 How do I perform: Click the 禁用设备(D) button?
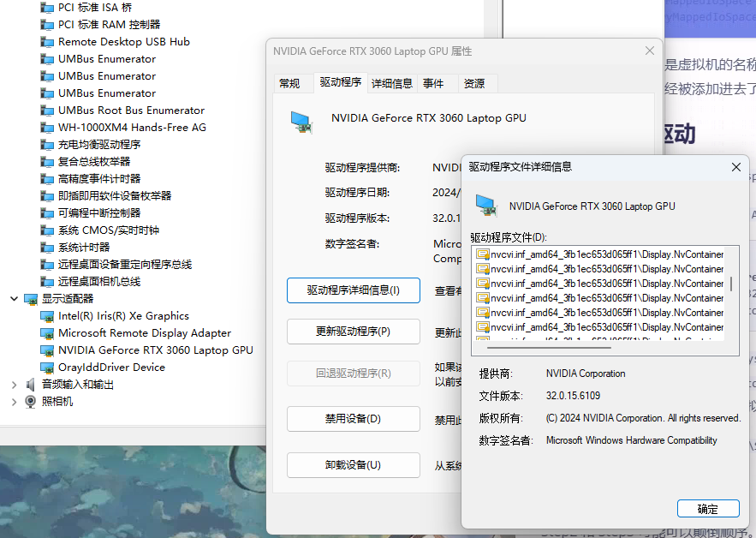pos(354,419)
